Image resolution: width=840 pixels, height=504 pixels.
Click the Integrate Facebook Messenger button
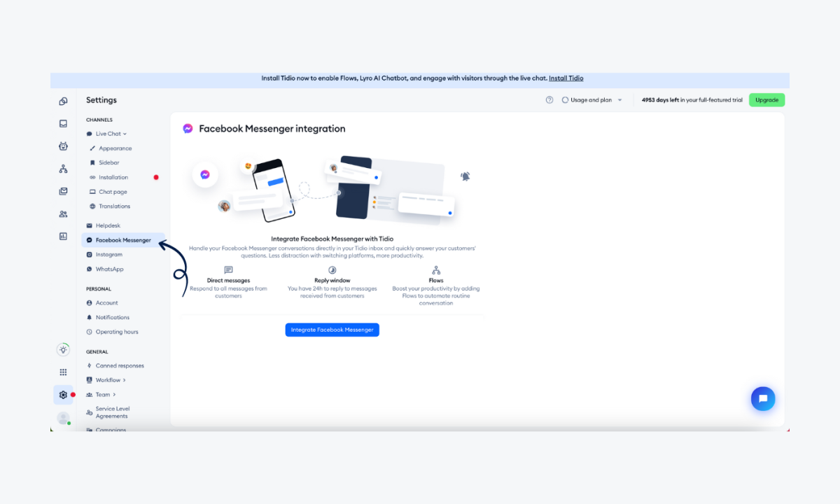(x=332, y=330)
